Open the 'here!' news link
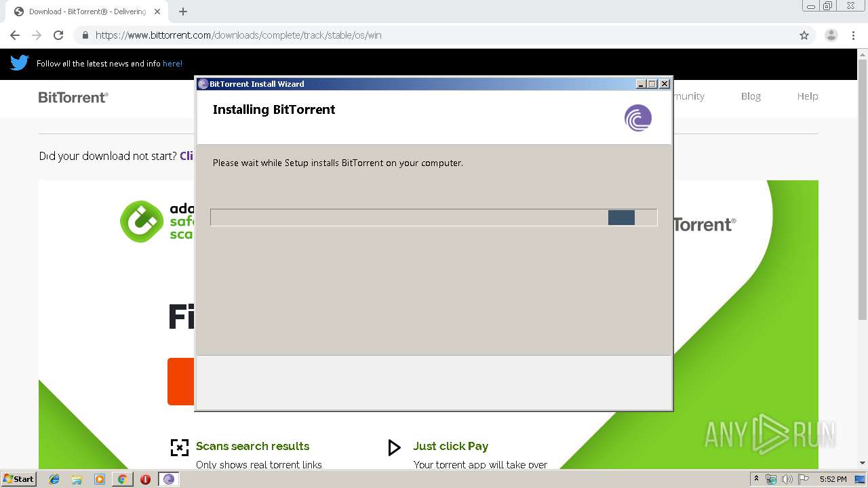 pos(172,64)
